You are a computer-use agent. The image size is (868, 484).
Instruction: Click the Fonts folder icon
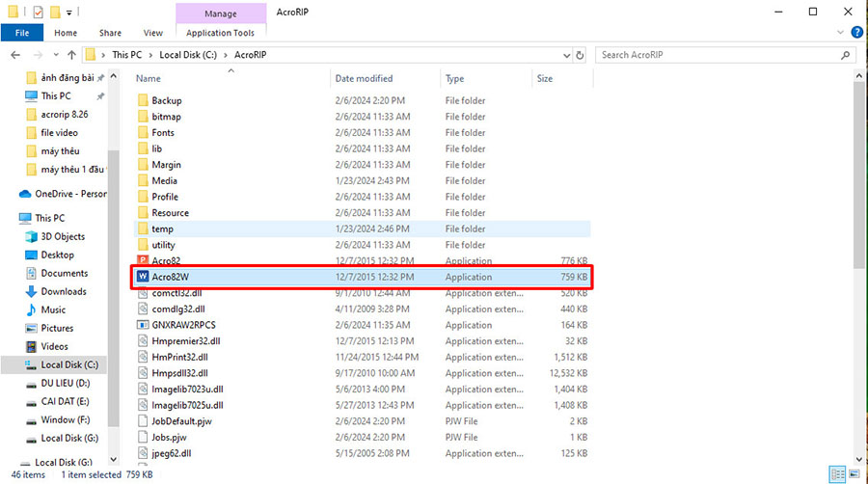coord(143,132)
